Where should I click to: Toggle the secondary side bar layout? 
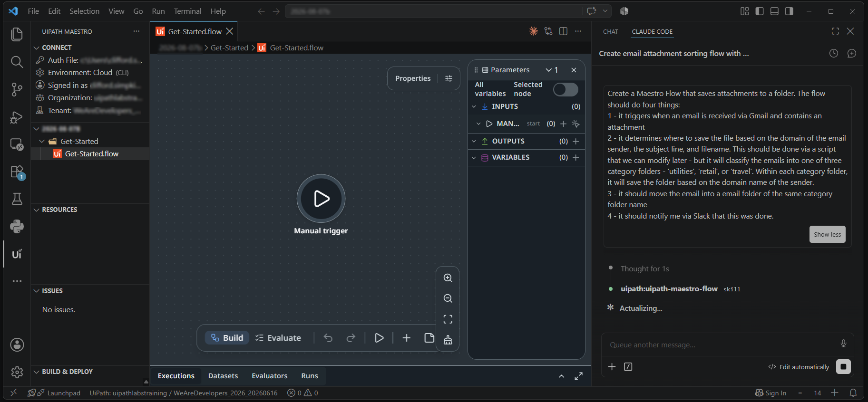(x=789, y=11)
